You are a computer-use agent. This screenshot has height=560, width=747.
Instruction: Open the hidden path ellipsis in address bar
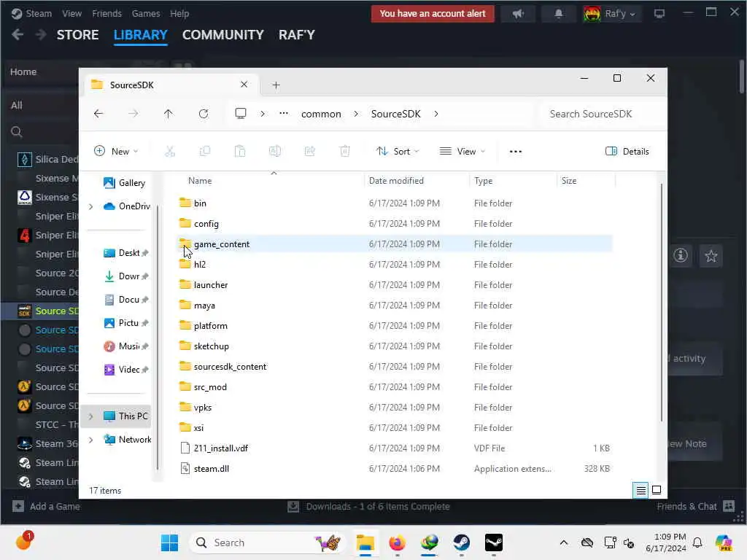coord(284,113)
